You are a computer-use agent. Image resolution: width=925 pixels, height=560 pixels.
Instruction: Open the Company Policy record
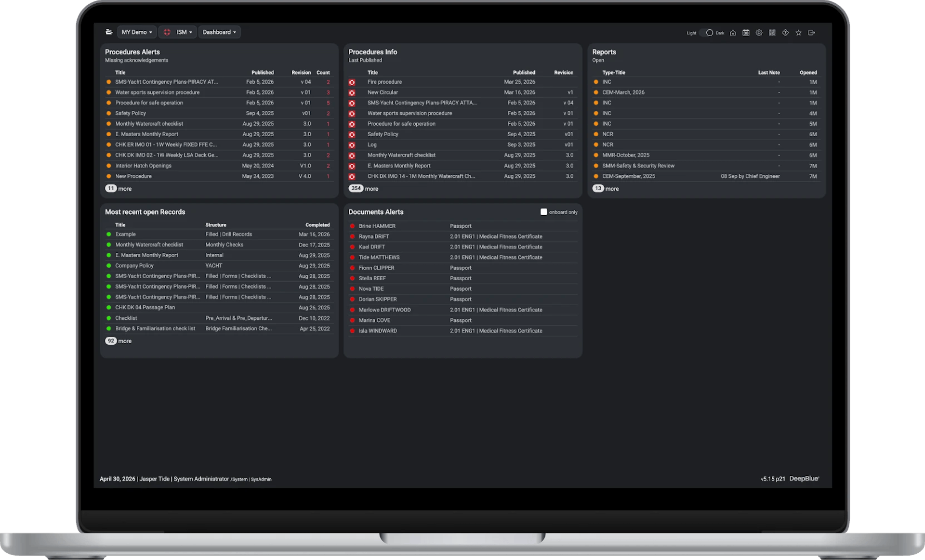coord(134,266)
